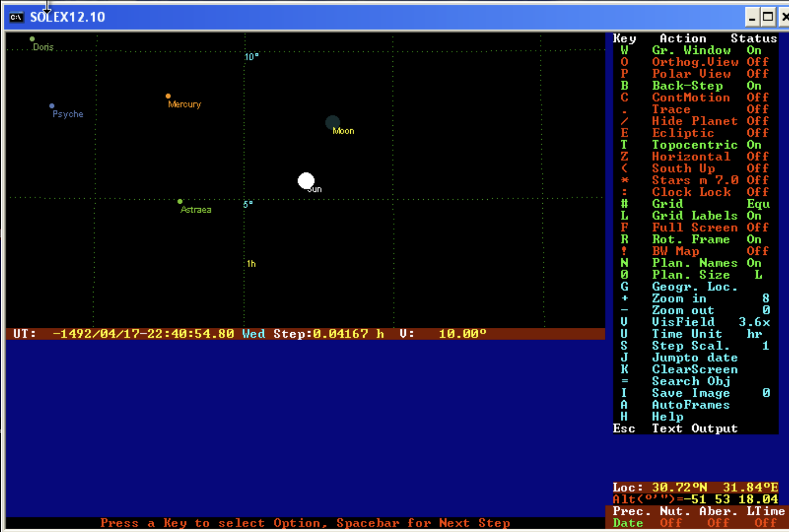Select the dark Moon disc

[332, 122]
